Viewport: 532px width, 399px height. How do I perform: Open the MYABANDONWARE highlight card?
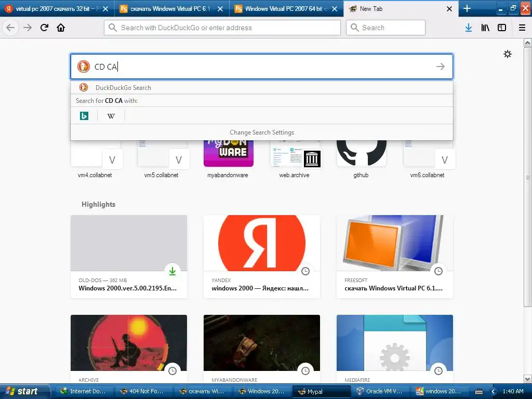coord(262,350)
